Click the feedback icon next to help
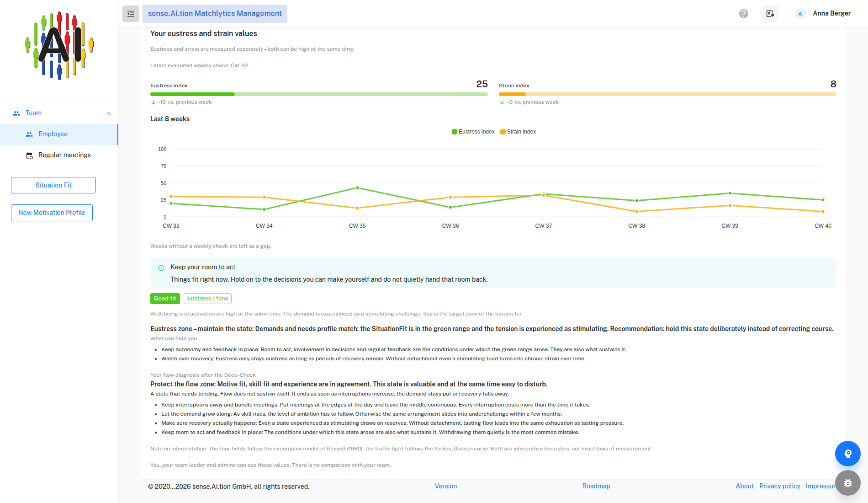This screenshot has height=503, width=868. (770, 14)
